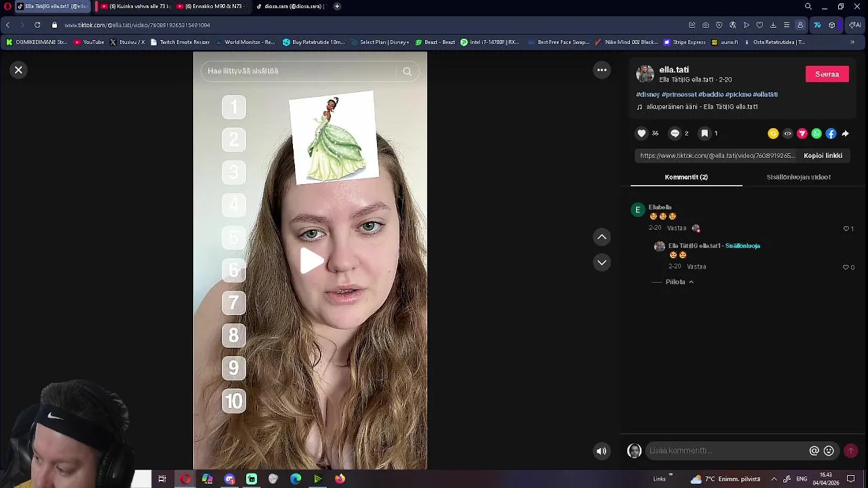Click magnifier icon in video search bar
Screen dimensions: 868x488
[x=407, y=70]
